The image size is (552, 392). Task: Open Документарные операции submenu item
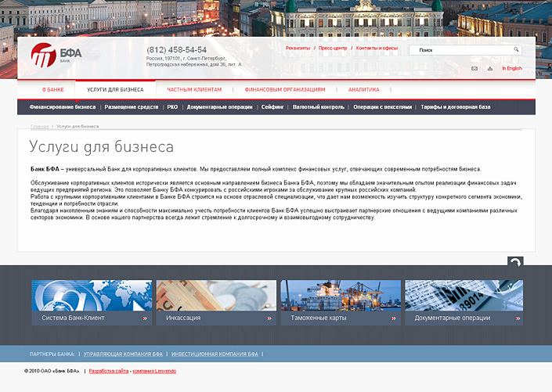click(x=219, y=107)
